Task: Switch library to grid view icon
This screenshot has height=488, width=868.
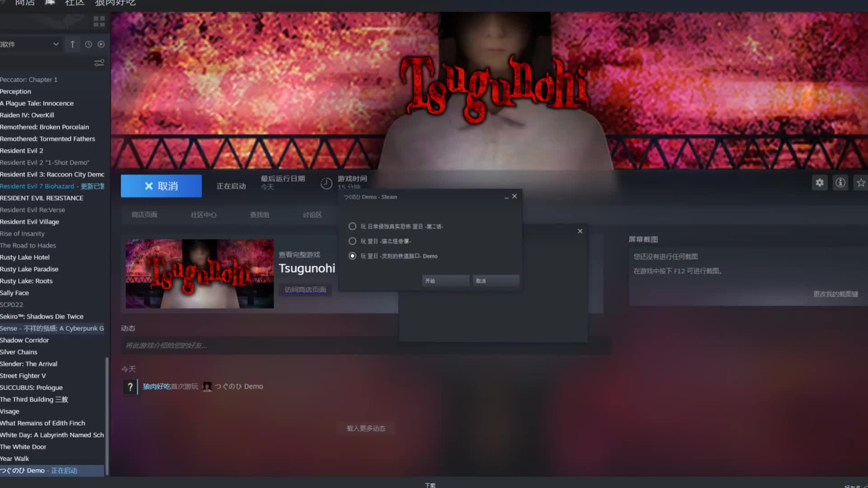Action: (x=99, y=21)
